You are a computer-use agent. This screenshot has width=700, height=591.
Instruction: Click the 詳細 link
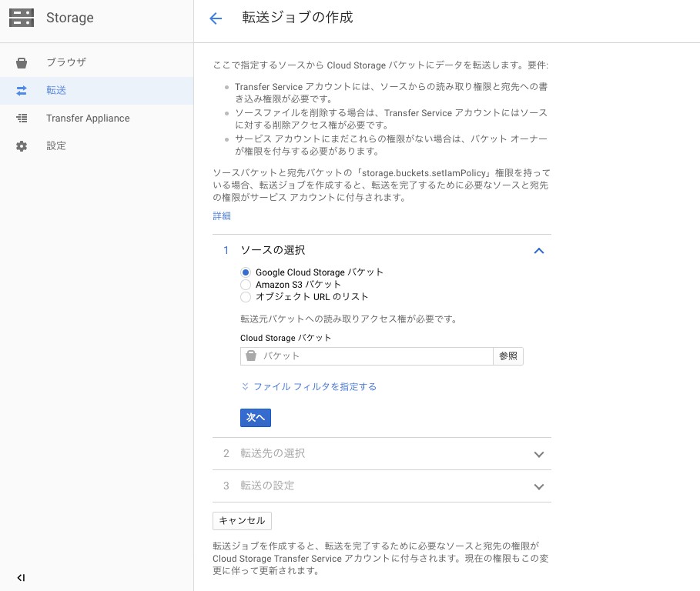(222, 216)
